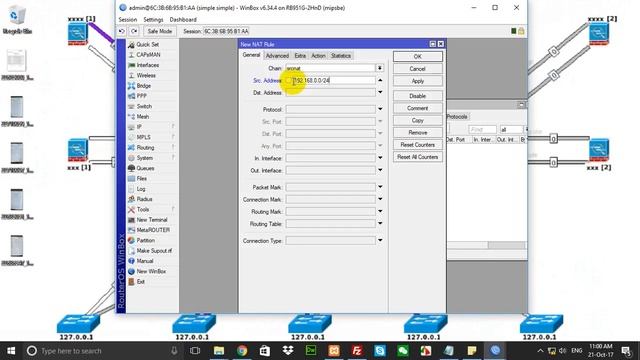
Task: Click the padlock icon in WinBox toolbar
Action: [521, 31]
